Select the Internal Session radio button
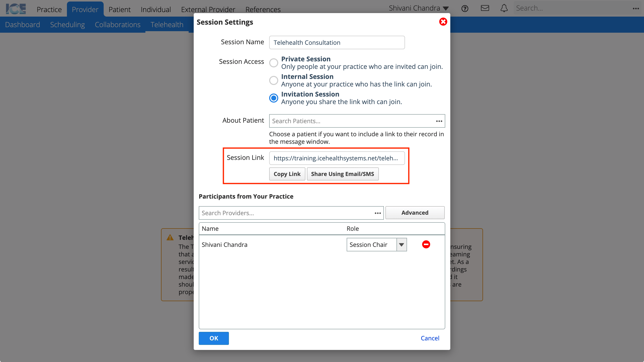This screenshot has height=362, width=644. tap(274, 80)
